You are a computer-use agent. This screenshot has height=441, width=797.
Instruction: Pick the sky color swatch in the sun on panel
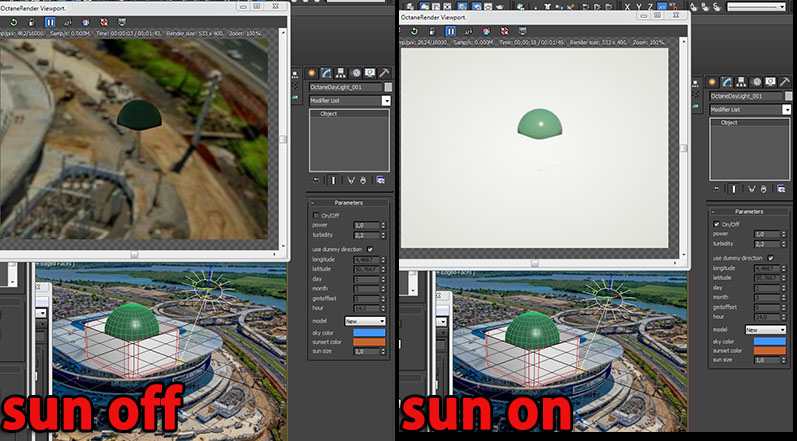[770, 341]
